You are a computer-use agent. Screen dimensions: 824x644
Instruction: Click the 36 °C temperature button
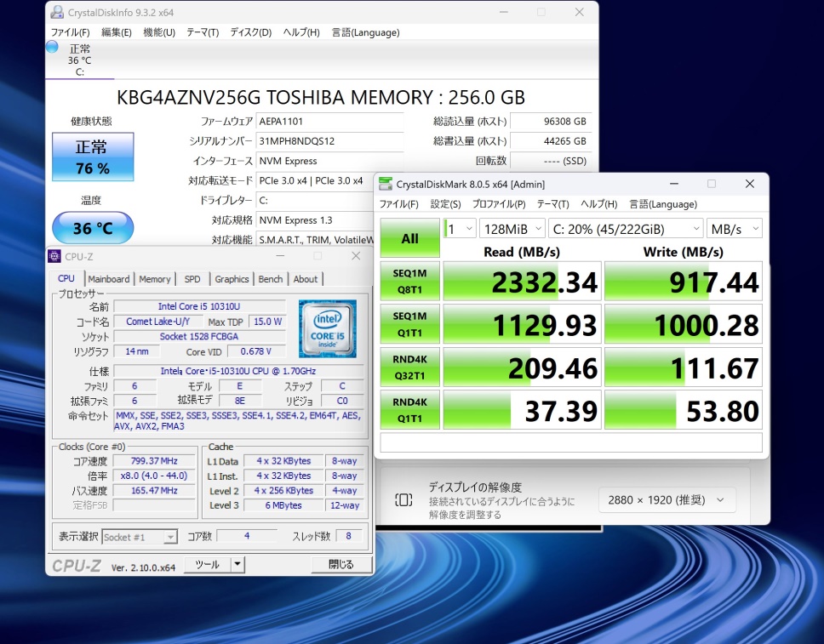click(x=93, y=228)
